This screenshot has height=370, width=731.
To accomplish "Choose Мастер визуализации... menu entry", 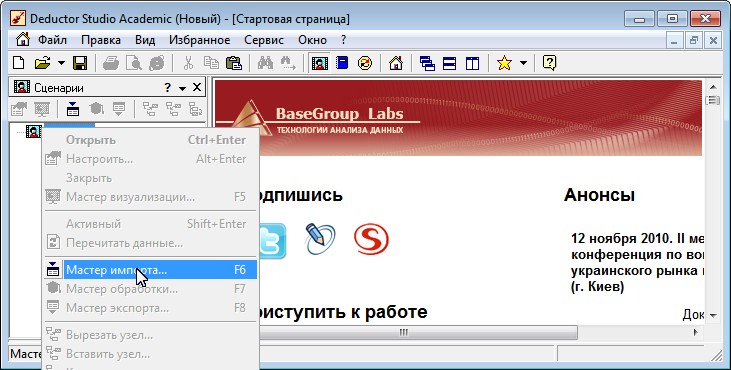I will pyautogui.click(x=151, y=197).
